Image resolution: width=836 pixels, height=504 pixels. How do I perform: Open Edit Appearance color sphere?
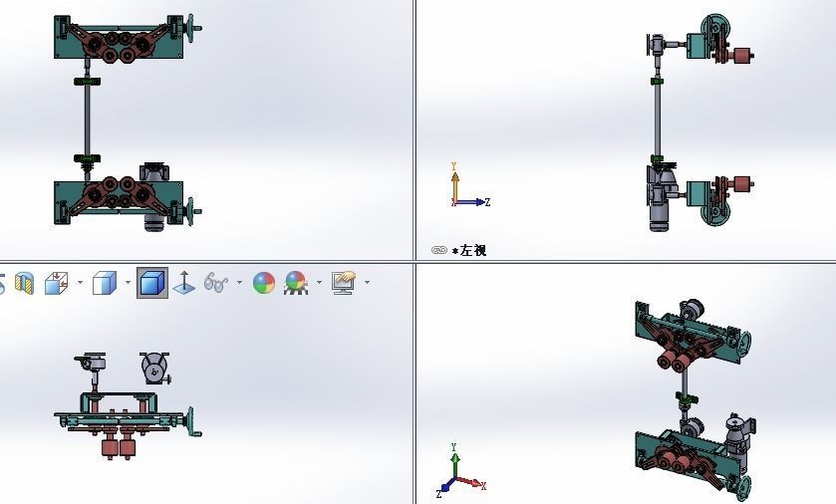pos(264,283)
